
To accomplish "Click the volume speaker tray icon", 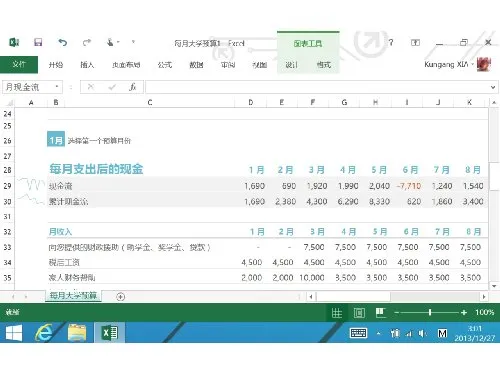I will point(422,333).
